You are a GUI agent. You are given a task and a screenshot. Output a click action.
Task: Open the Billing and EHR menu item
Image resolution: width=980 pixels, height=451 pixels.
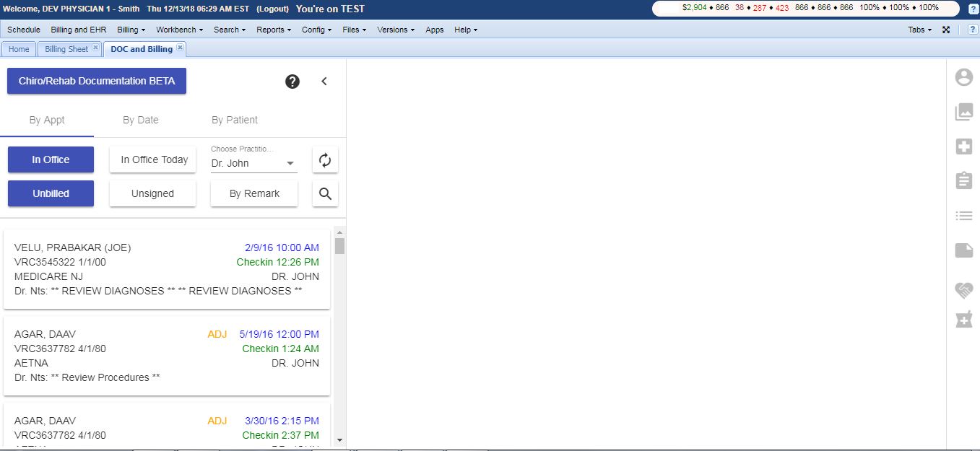[x=79, y=30]
